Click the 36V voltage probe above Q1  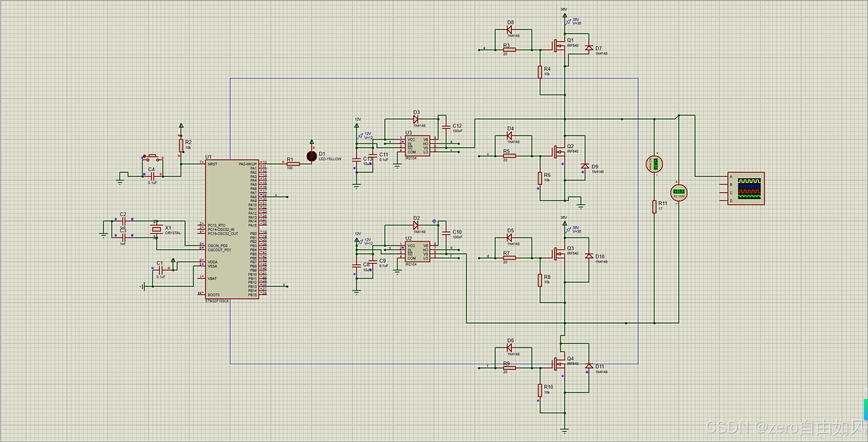coord(568,22)
